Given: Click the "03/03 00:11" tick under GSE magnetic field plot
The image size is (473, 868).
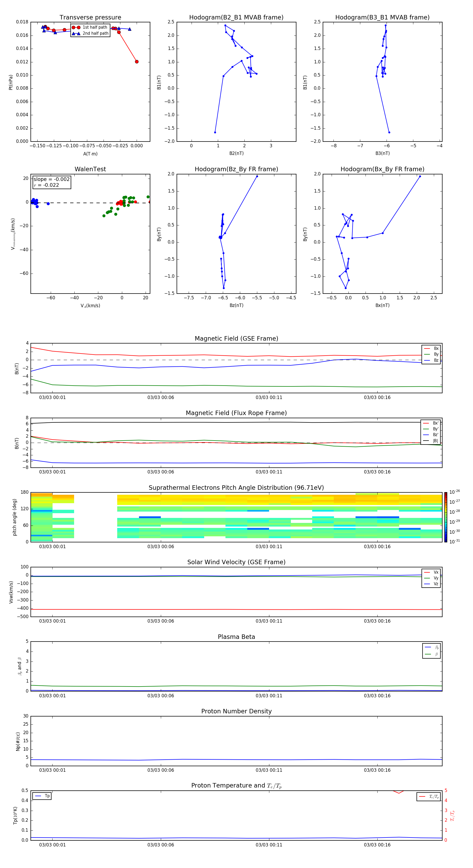Looking at the screenshot, I should (x=269, y=398).
